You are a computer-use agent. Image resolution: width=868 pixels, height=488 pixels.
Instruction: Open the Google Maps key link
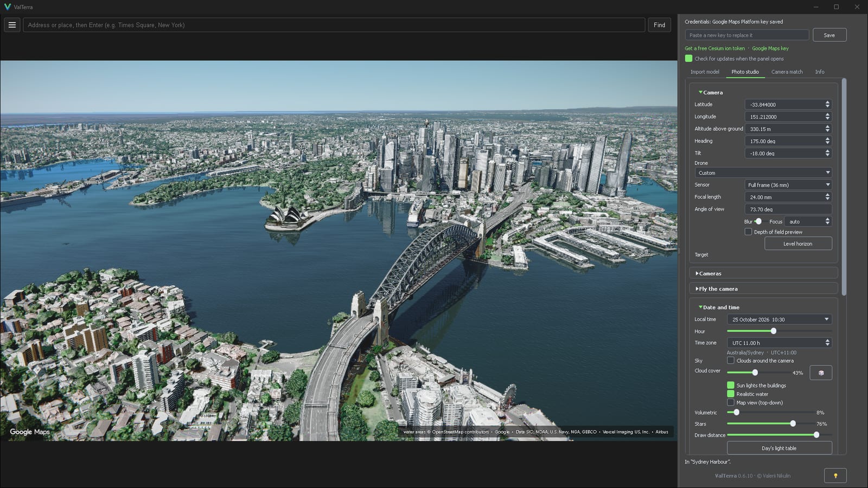click(770, 48)
